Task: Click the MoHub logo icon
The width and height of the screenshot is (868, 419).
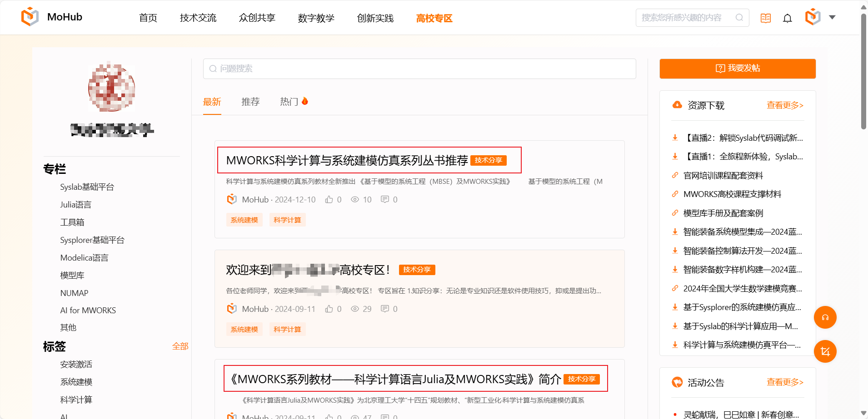Action: (x=30, y=17)
